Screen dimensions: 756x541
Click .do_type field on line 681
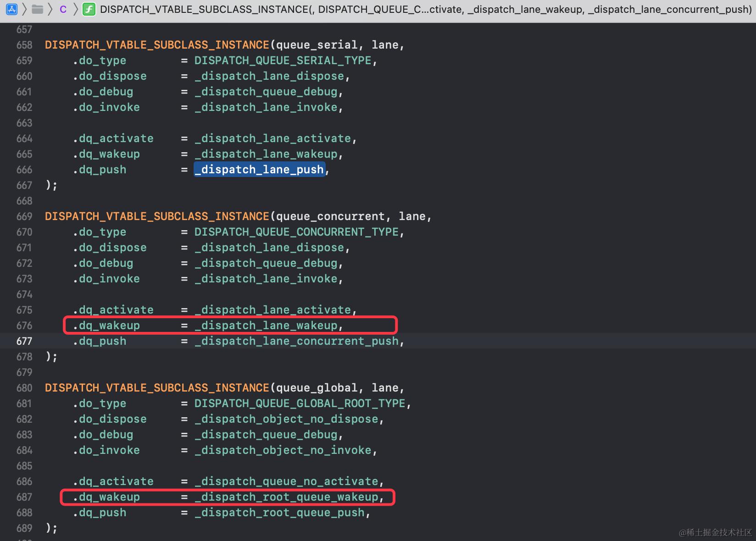[x=100, y=403]
